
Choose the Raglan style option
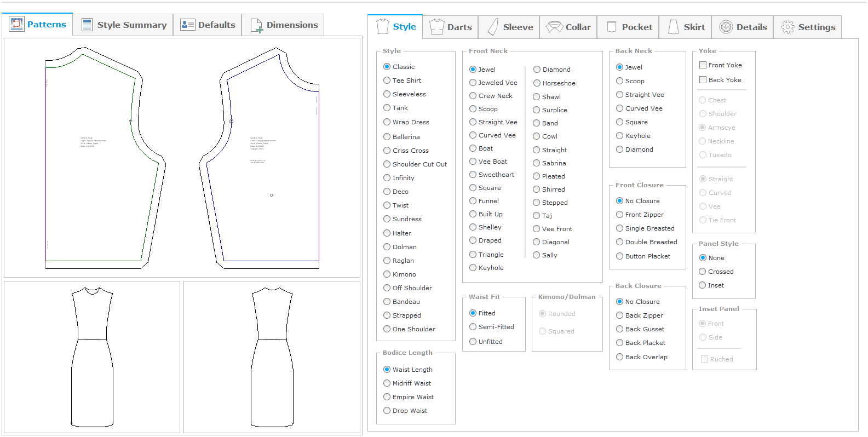click(387, 261)
